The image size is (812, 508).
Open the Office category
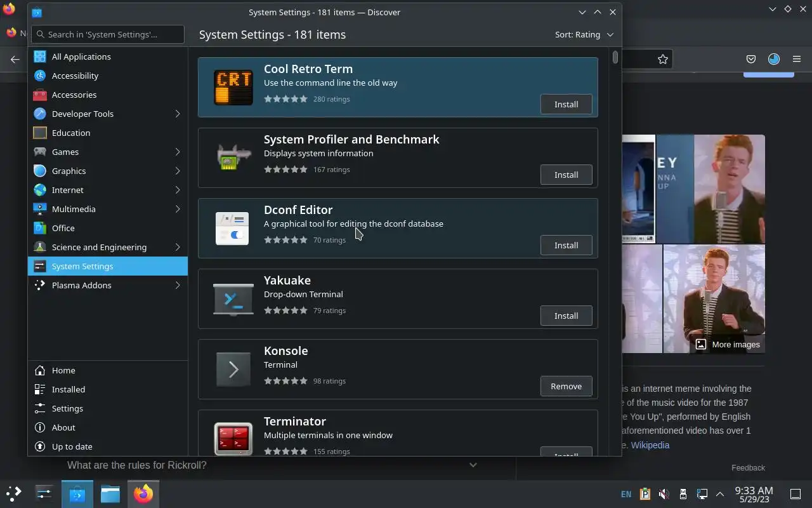(x=108, y=228)
